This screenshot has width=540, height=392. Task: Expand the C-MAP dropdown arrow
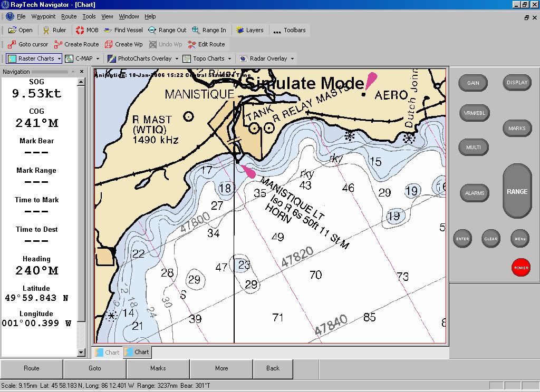pos(99,59)
